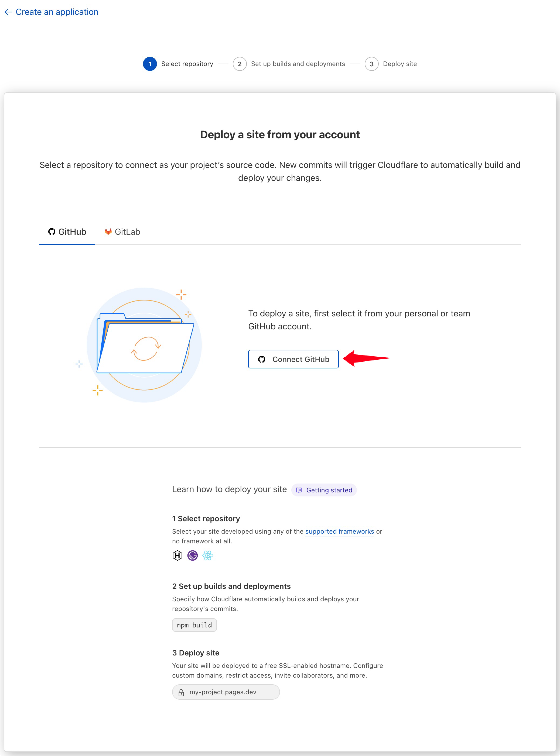Image resolution: width=560 pixels, height=756 pixels.
Task: Click the my-project.pages.dev hostname chip
Action: tap(226, 692)
